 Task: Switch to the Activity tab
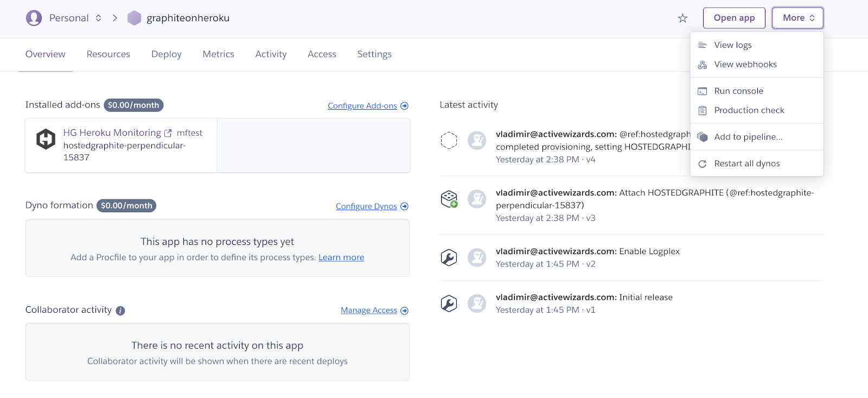click(271, 54)
